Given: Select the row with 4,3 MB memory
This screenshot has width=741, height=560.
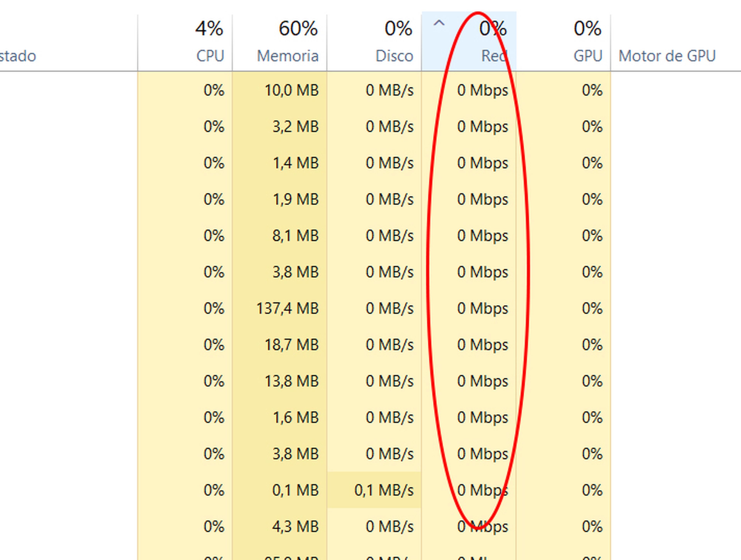Looking at the screenshot, I should [295, 526].
